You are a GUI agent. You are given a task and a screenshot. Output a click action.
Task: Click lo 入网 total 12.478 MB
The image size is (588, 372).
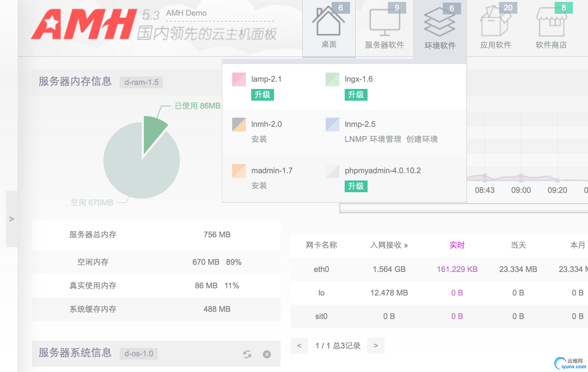[x=389, y=293]
